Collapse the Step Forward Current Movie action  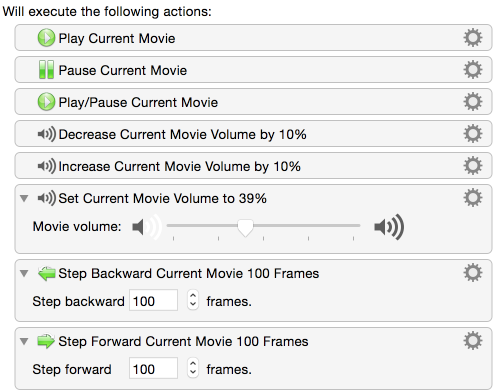[24, 341]
